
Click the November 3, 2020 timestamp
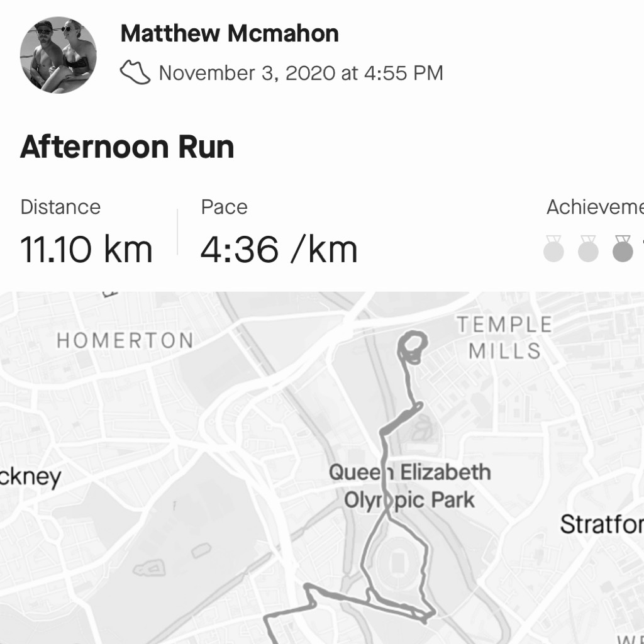point(301,73)
